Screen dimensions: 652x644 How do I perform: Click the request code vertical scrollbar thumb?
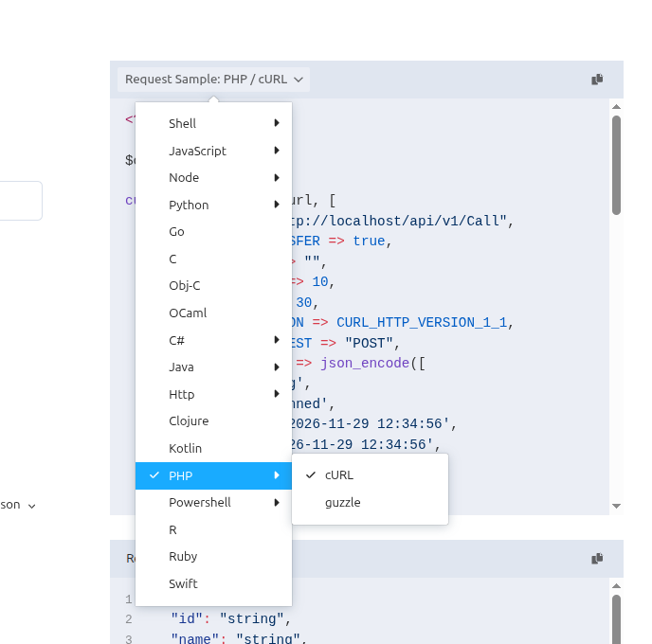616,166
